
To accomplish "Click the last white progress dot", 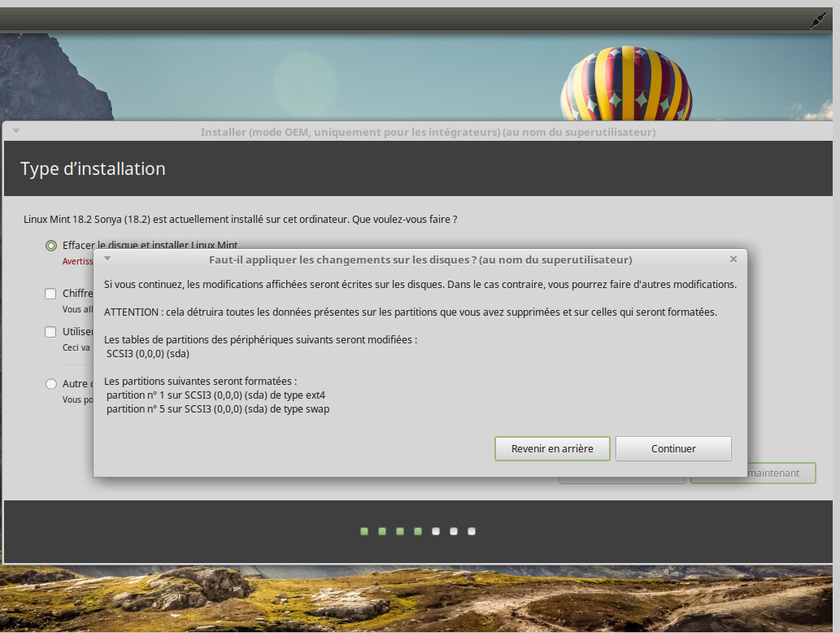I will [472, 531].
